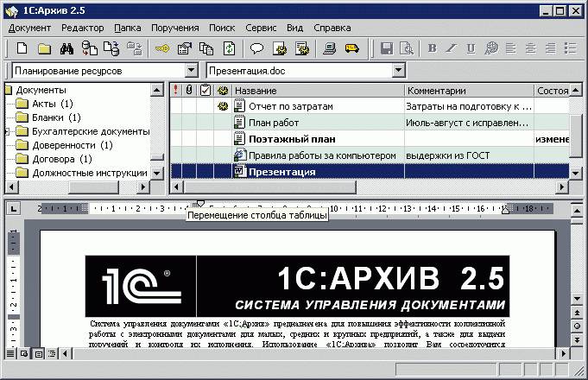Click the document-to-database import icon
The width and height of the screenshot is (588, 380).
pyautogui.click(x=111, y=48)
